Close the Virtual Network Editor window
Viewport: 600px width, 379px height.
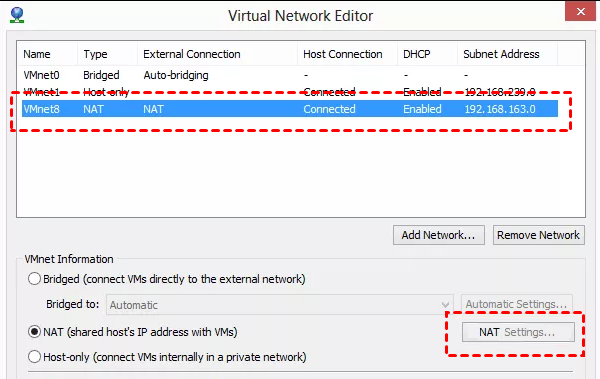(580, 11)
